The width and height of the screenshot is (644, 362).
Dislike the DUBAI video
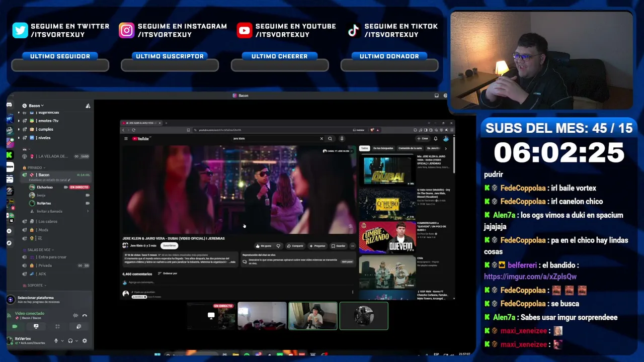[x=278, y=246]
